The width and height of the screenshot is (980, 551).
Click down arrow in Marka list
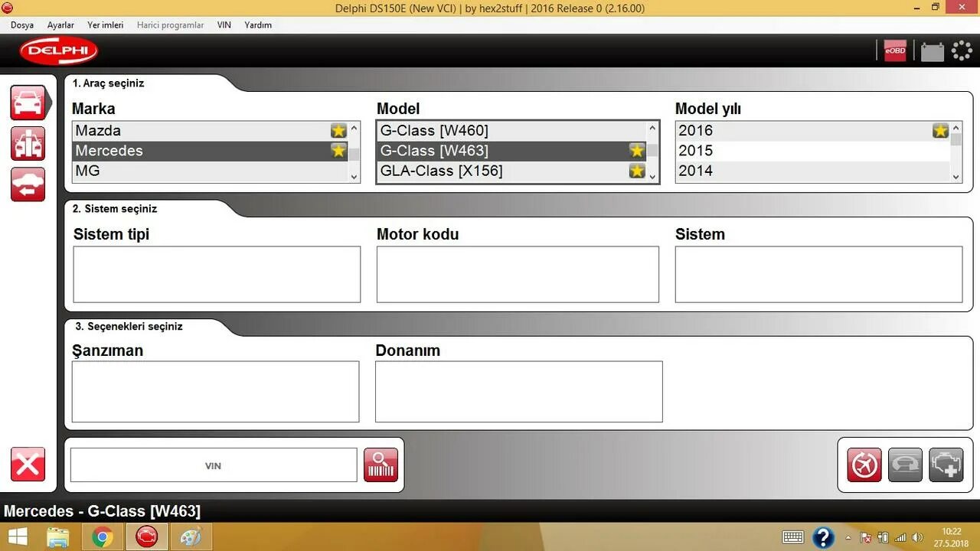click(x=354, y=177)
